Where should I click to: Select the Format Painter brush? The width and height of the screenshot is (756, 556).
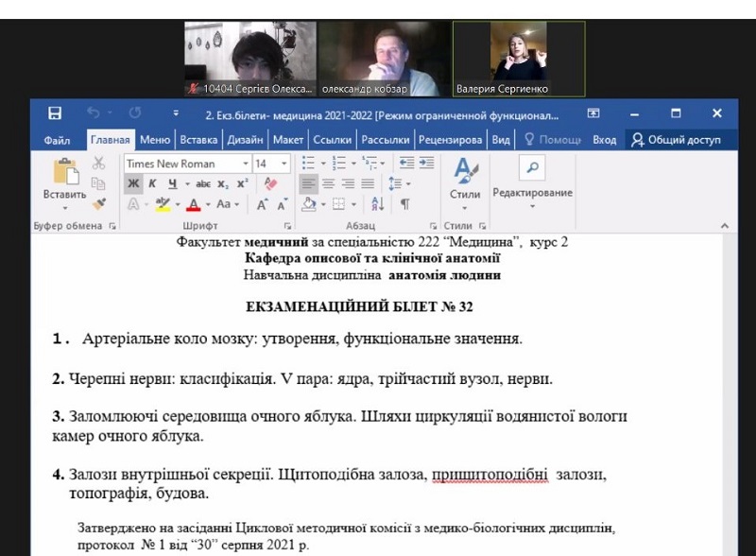(x=98, y=203)
